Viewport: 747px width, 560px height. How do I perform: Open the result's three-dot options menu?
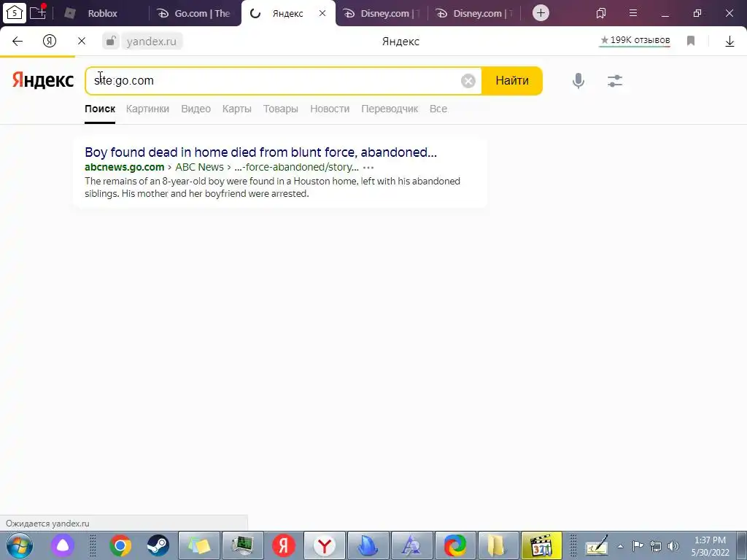tap(368, 168)
